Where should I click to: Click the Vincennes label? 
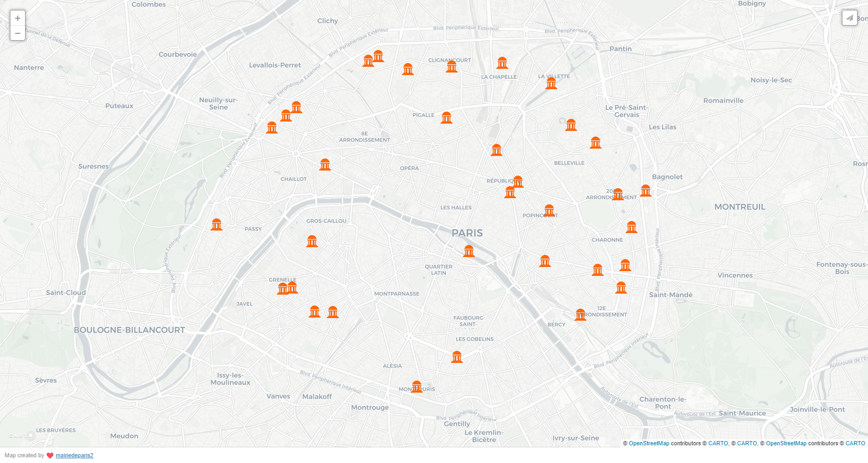point(735,275)
